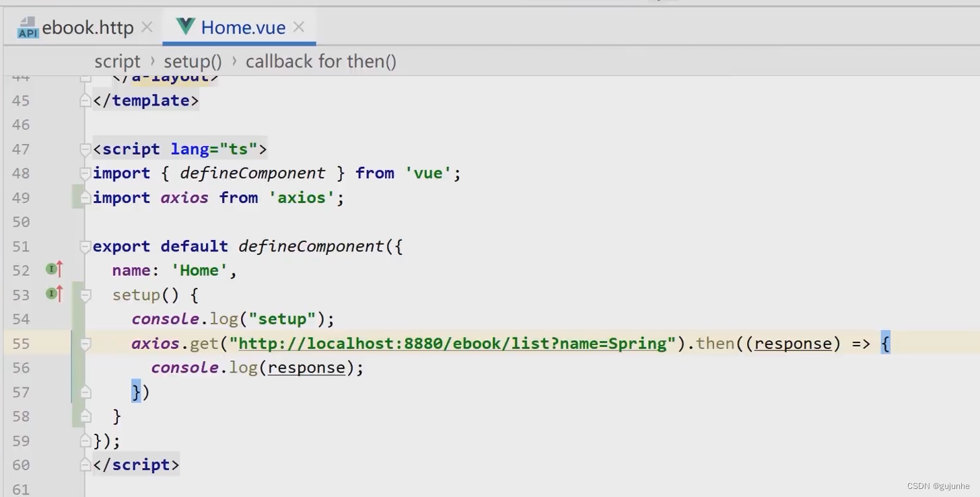The height and width of the screenshot is (497, 980).
Task: Click the setup() method name on line 53
Action: (136, 295)
